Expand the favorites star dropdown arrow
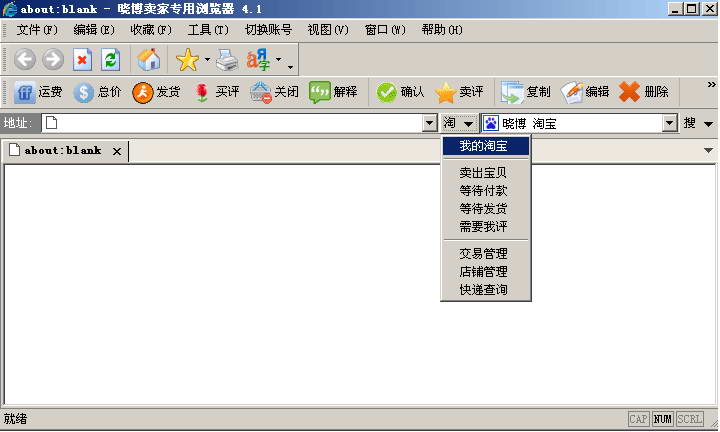This screenshot has height=432, width=720. [x=207, y=60]
